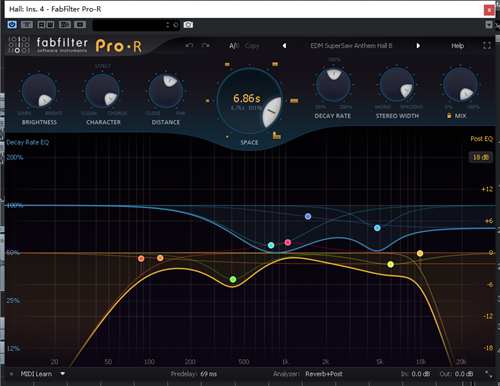This screenshot has height=386, width=500.
Task: Click the camera snapshot icon
Action: 188,25
